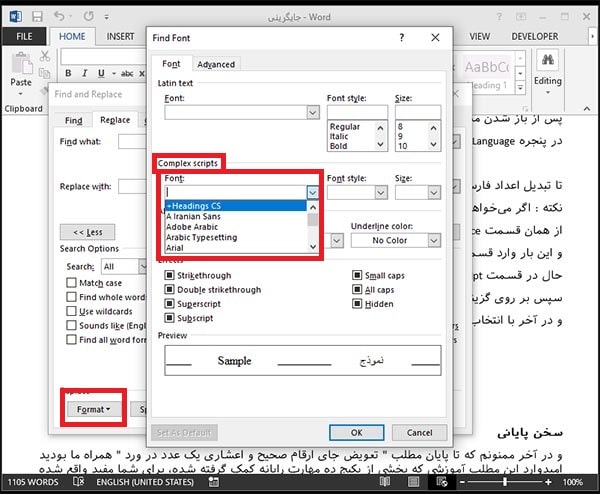Click Find Font dialog help question mark
The width and height of the screenshot is (600, 494).
401,37
